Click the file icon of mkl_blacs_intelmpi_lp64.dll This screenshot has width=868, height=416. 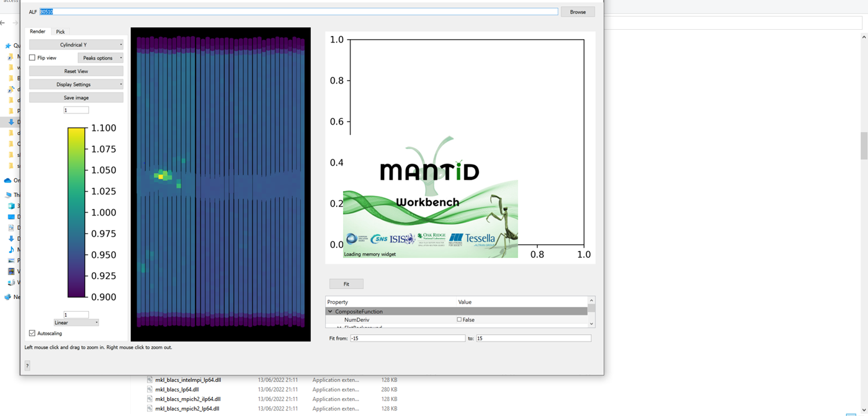[x=150, y=380]
